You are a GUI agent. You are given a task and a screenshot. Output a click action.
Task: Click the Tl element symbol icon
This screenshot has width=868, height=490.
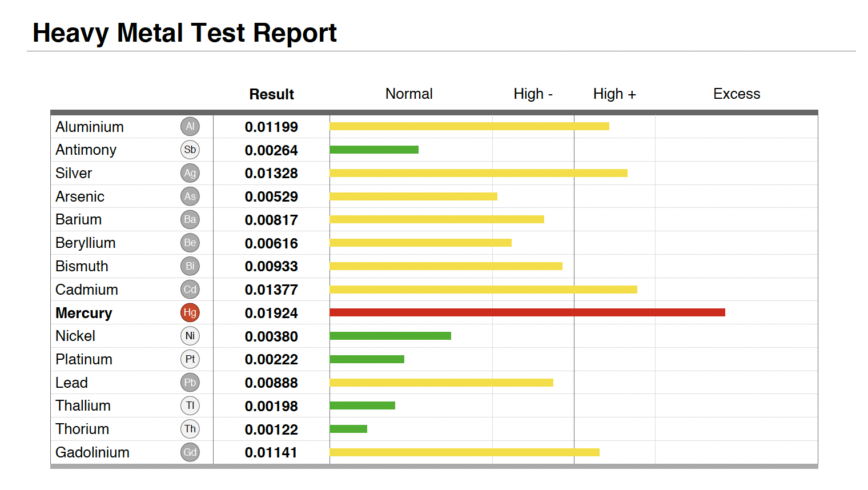point(190,405)
